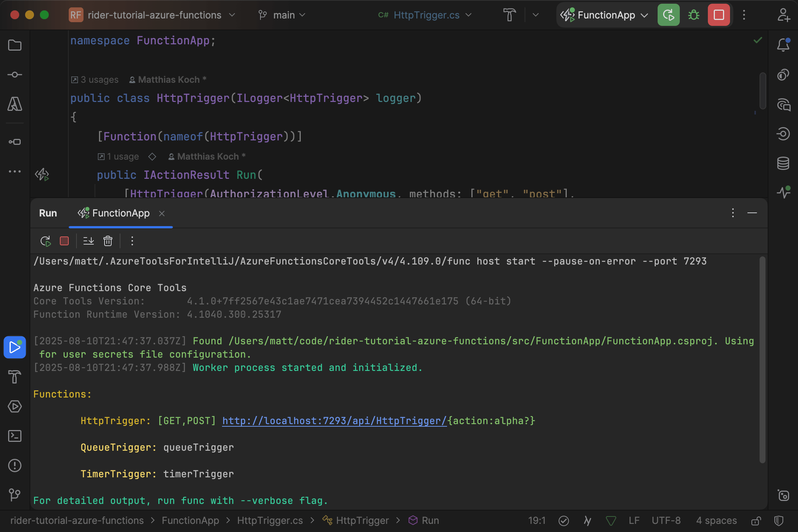Click the console output vertical scrollbar

[x=762, y=360]
